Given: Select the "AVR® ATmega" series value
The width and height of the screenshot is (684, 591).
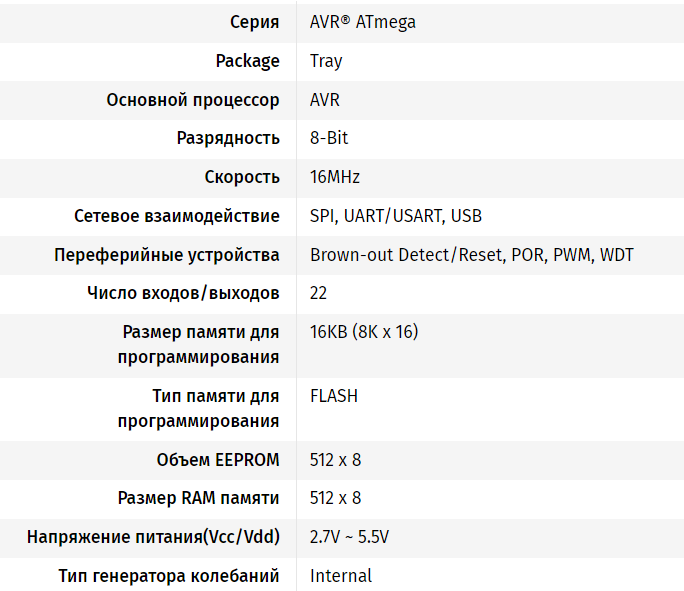Looking at the screenshot, I should (x=362, y=22).
